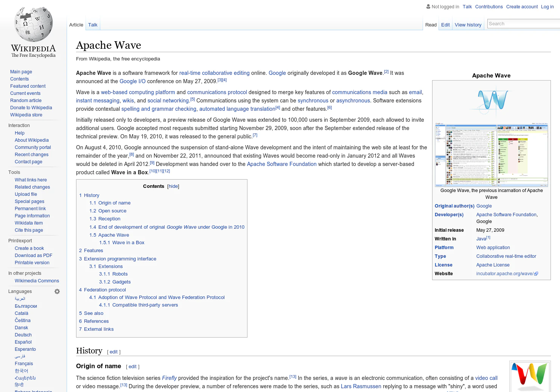This screenshot has height=392, width=560.
Task: Open Web application infobox link
Action: click(x=493, y=248)
